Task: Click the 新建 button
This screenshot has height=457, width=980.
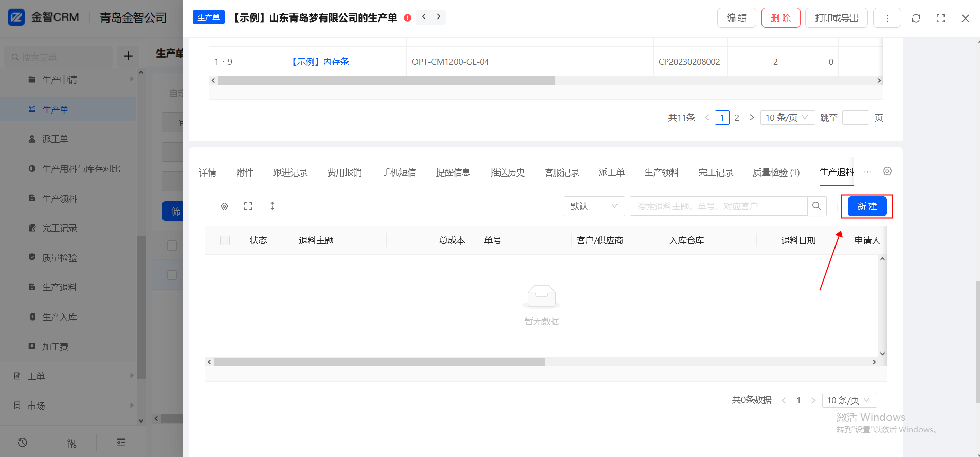Action: pyautogui.click(x=867, y=206)
